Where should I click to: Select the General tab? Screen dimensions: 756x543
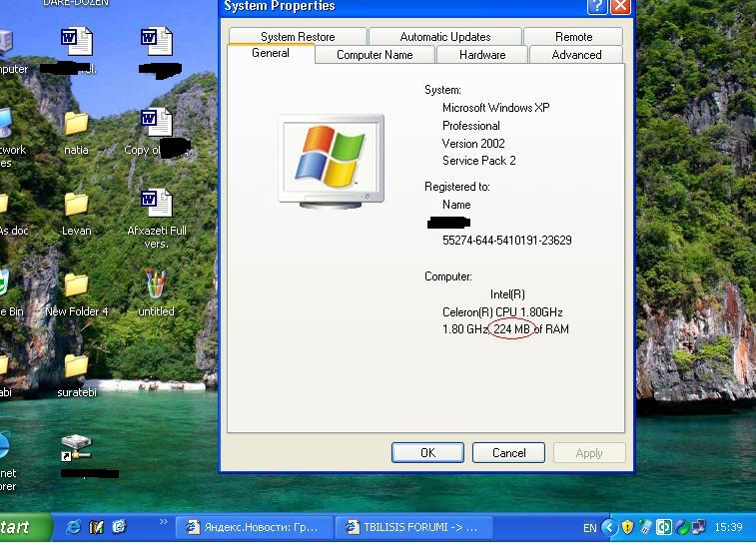pos(271,53)
